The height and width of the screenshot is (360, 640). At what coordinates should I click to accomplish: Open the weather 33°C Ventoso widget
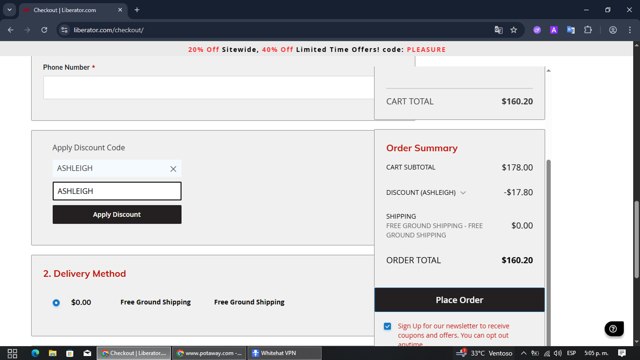484,353
